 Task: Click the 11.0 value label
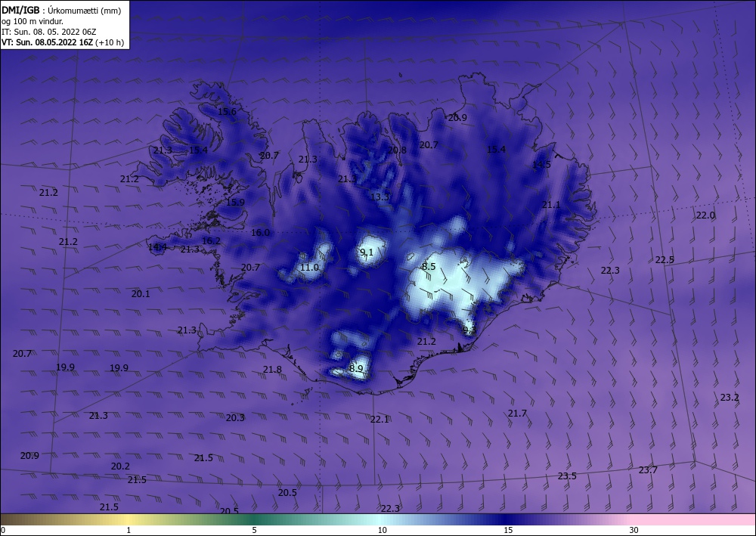click(309, 268)
